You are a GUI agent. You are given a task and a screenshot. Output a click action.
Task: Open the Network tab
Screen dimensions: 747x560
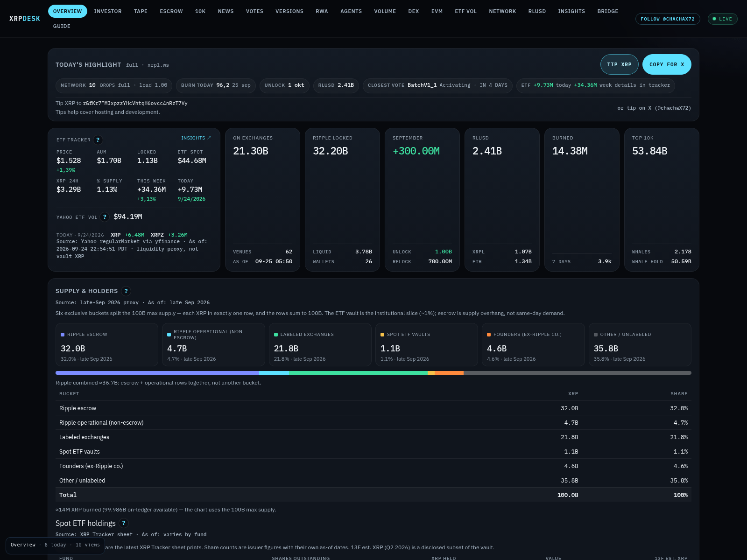[503, 11]
